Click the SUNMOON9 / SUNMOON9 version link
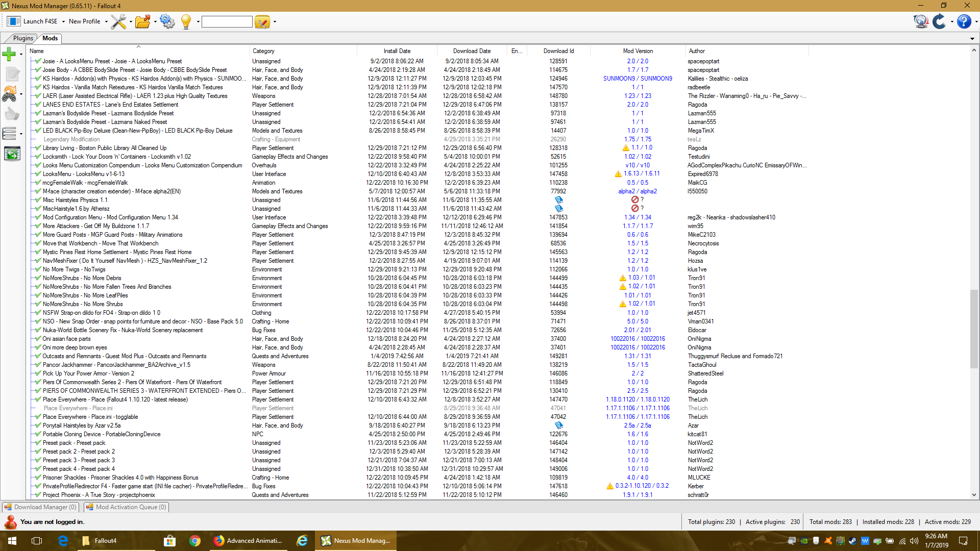The height and width of the screenshot is (551, 980). coord(638,79)
